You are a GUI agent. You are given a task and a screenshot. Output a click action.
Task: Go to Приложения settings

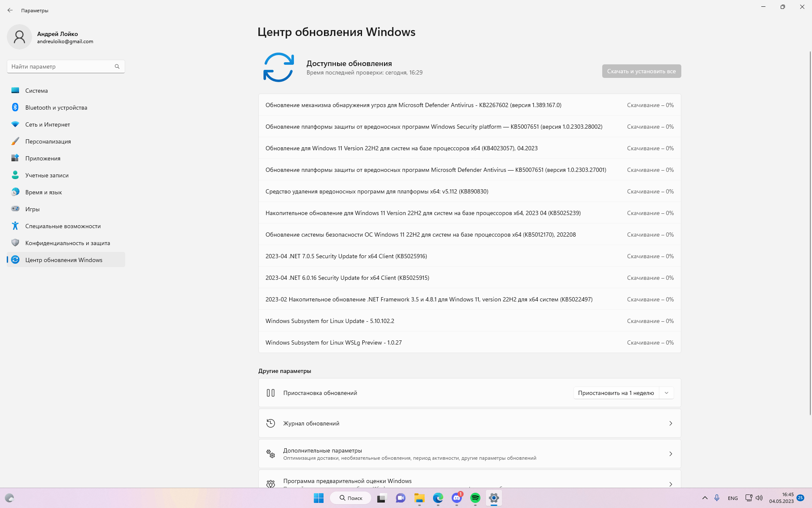coord(66,158)
